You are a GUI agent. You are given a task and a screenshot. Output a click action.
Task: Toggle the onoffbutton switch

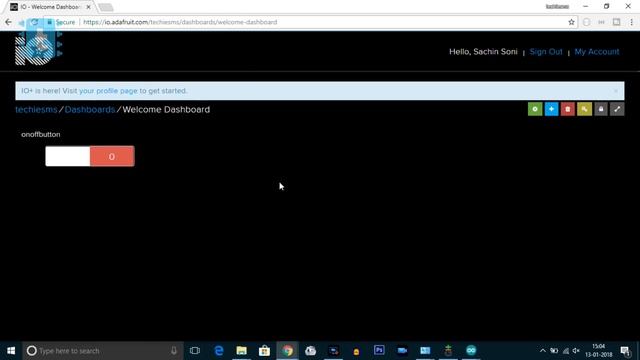click(90, 156)
